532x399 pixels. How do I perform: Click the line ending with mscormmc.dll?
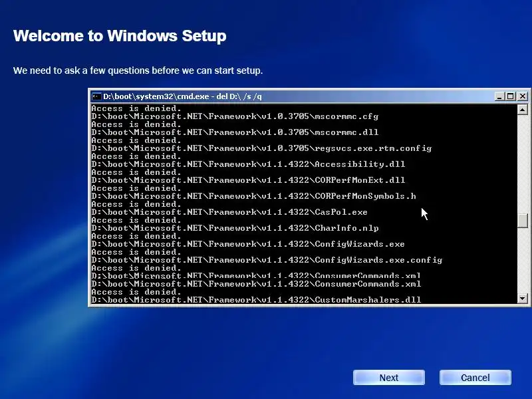[x=235, y=132]
